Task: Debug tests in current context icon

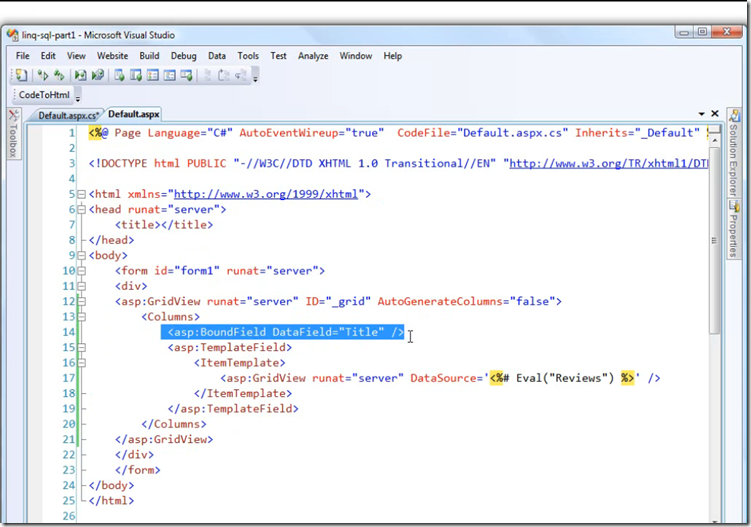Action: [x=80, y=75]
